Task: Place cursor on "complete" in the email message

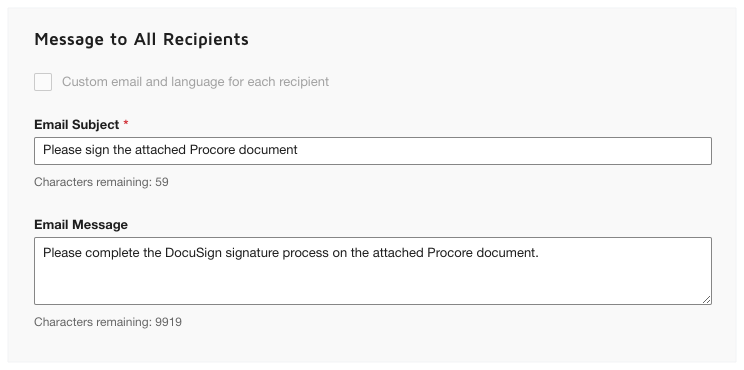Action: 112,253
